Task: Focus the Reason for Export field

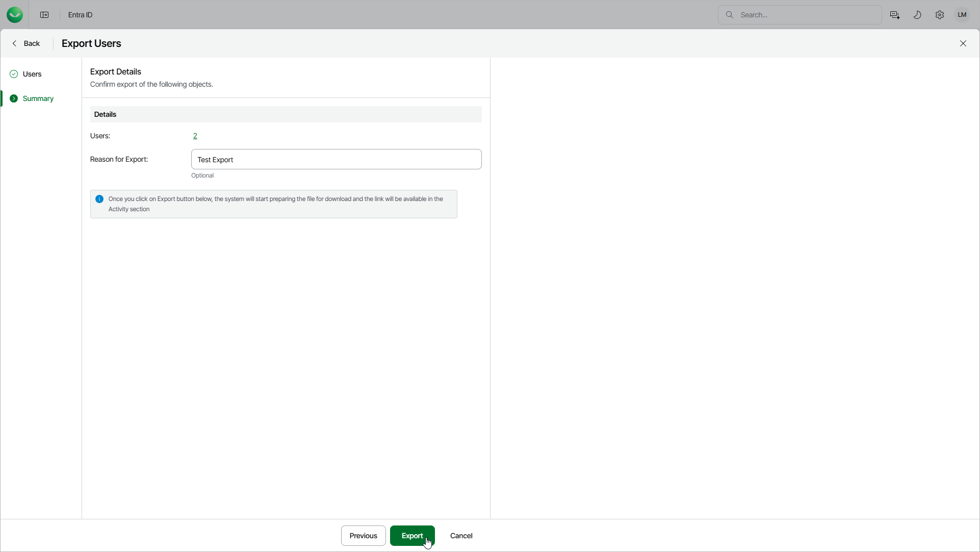Action: 336,159
